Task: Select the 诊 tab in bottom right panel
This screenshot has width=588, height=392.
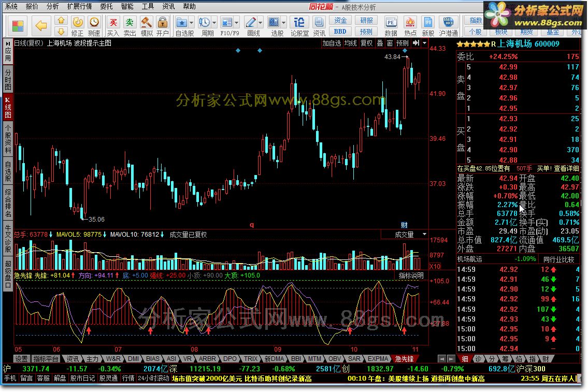Action: coord(478,359)
